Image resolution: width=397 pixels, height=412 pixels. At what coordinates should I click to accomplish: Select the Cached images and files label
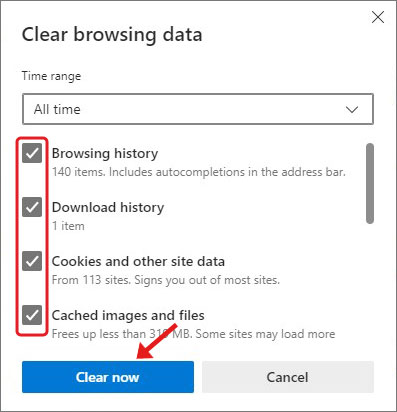(128, 315)
